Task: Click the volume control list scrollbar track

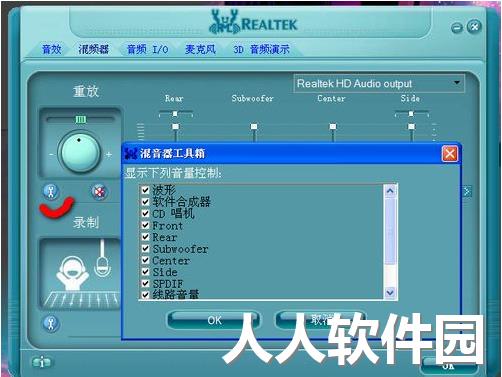Action: coord(390,275)
